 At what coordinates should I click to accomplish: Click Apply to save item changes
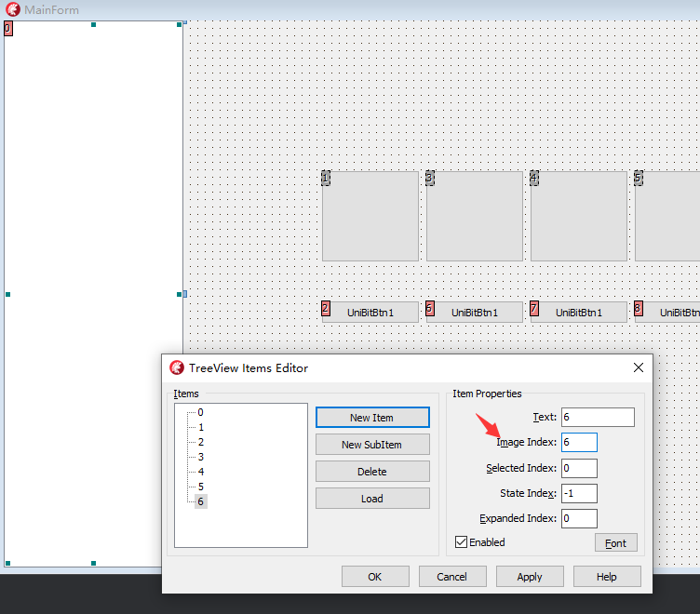click(530, 577)
